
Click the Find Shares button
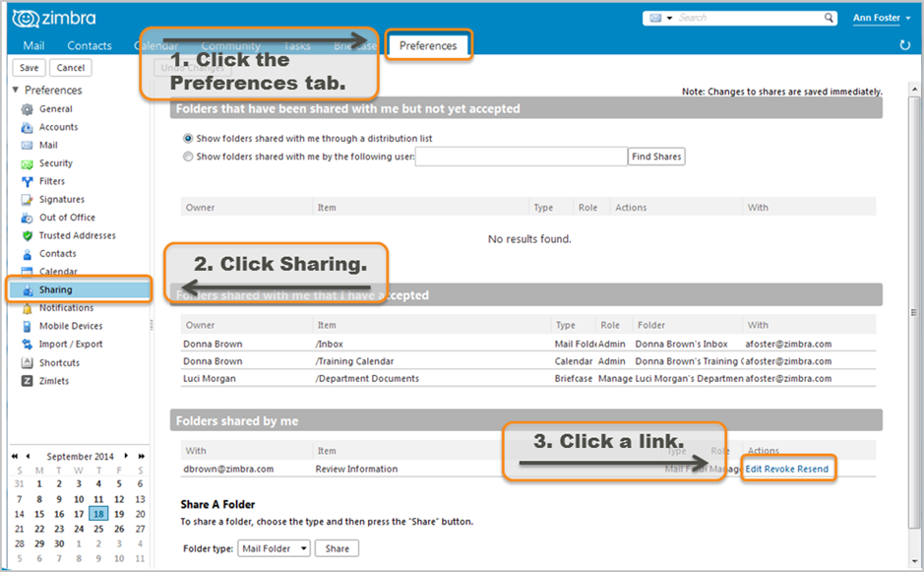pos(656,157)
